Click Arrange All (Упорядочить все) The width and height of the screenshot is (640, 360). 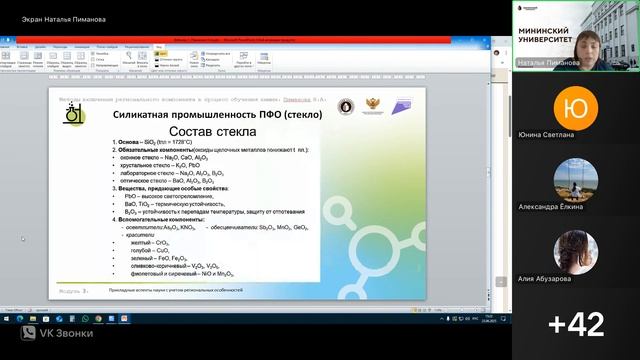point(216,54)
